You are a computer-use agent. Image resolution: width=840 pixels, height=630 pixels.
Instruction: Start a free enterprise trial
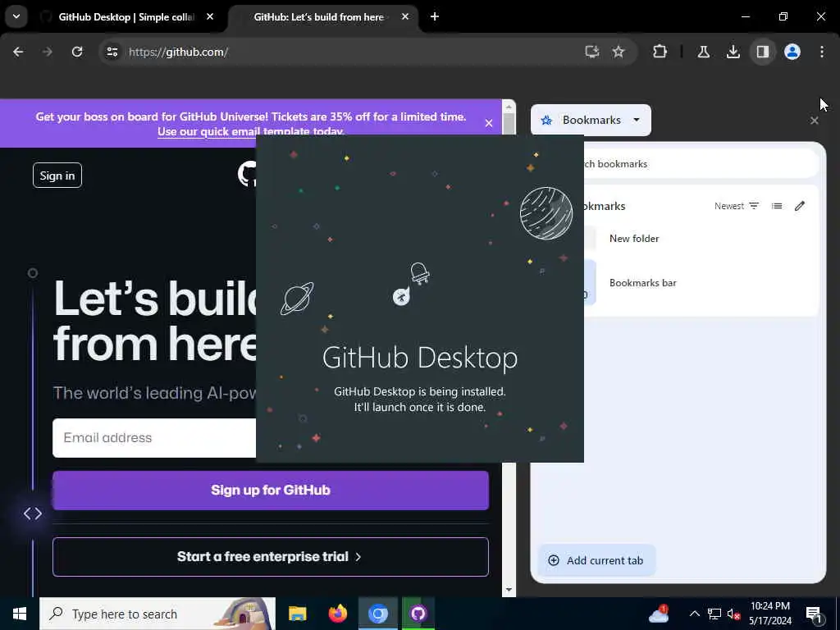[271, 557]
